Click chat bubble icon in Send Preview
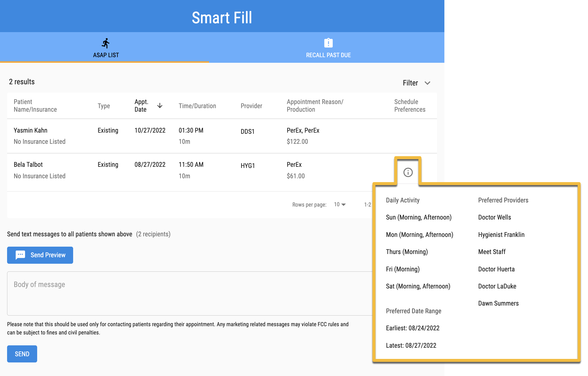The image size is (588, 376). 20,255
